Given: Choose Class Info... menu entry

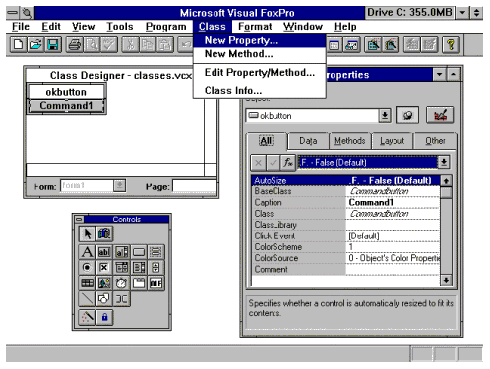Looking at the screenshot, I should [259, 91].
